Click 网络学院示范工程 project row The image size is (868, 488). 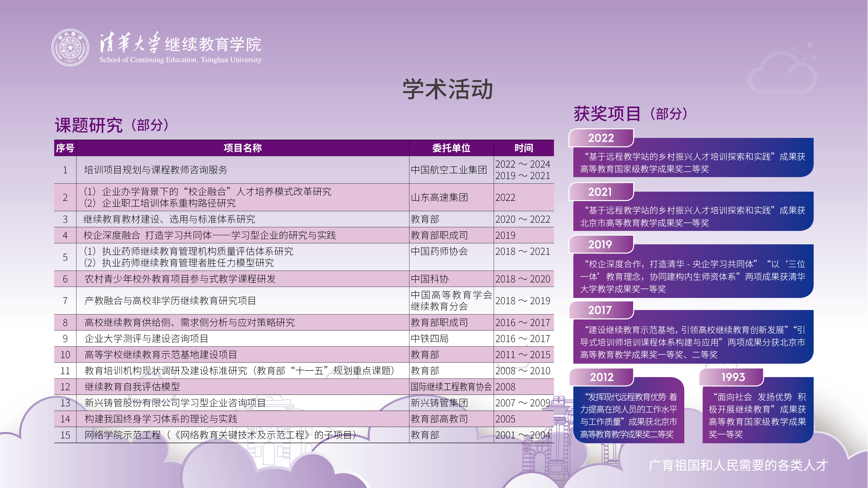(x=221, y=435)
